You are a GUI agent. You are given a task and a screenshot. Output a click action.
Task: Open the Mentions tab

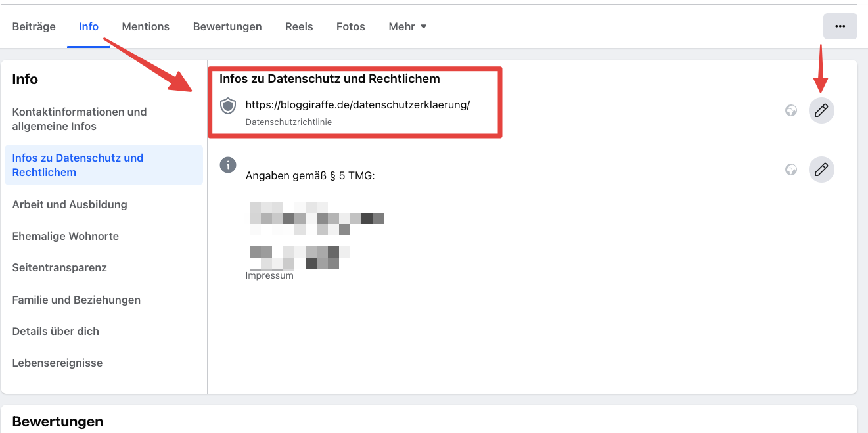coord(146,27)
